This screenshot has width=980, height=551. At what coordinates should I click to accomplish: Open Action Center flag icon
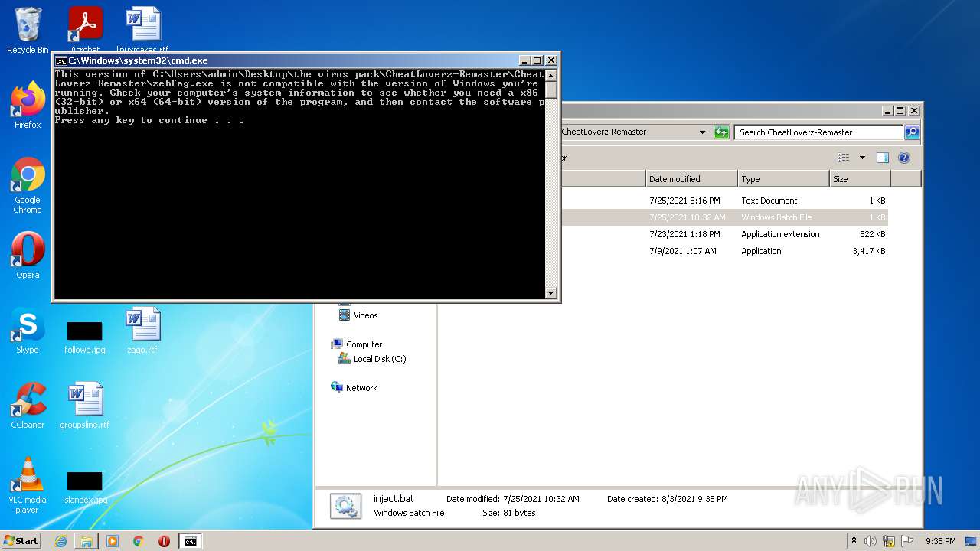coord(906,541)
